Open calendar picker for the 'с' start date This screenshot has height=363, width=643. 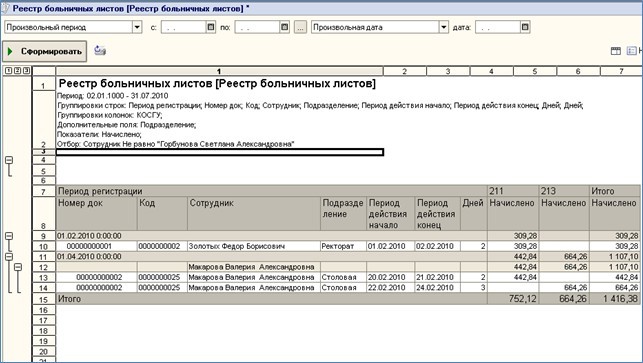[x=211, y=27]
